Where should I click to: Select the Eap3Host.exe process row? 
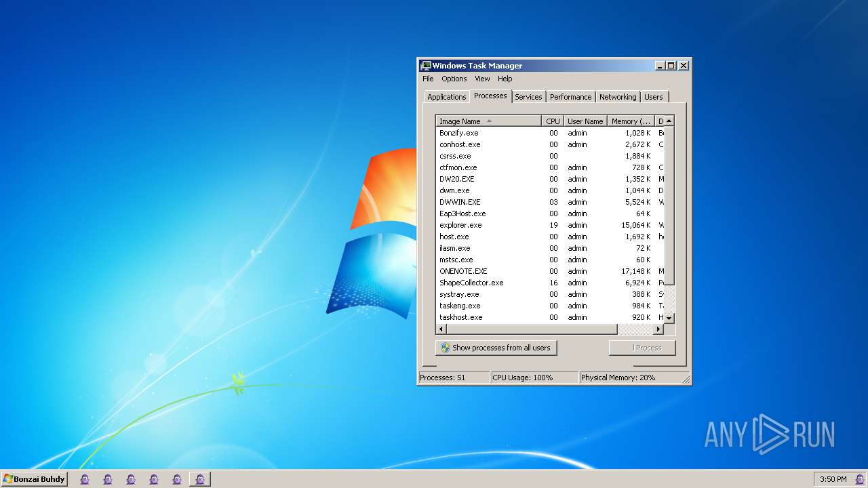(550, 213)
